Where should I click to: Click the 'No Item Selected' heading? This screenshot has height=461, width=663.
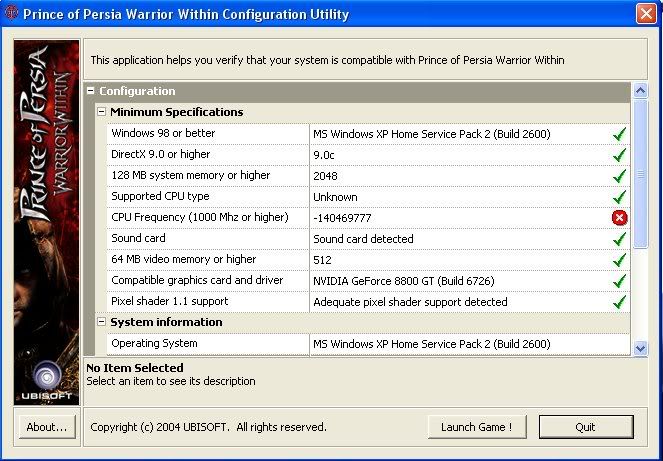[135, 368]
